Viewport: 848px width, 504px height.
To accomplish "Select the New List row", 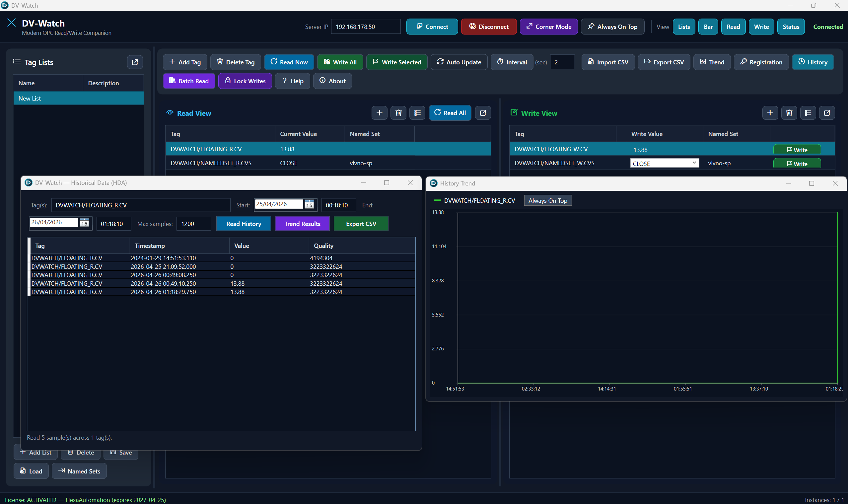I will point(78,99).
